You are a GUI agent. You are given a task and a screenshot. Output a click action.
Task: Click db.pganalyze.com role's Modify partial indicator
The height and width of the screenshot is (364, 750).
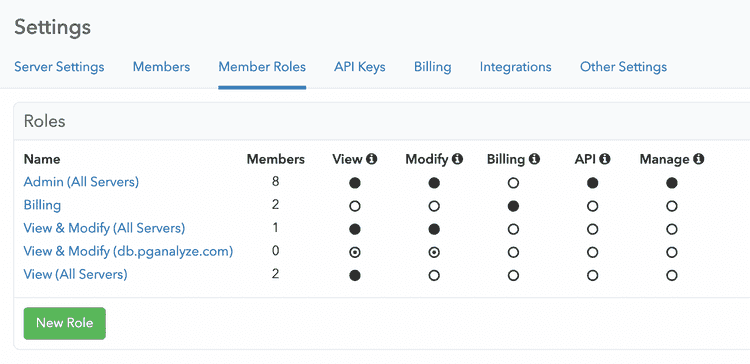click(434, 252)
